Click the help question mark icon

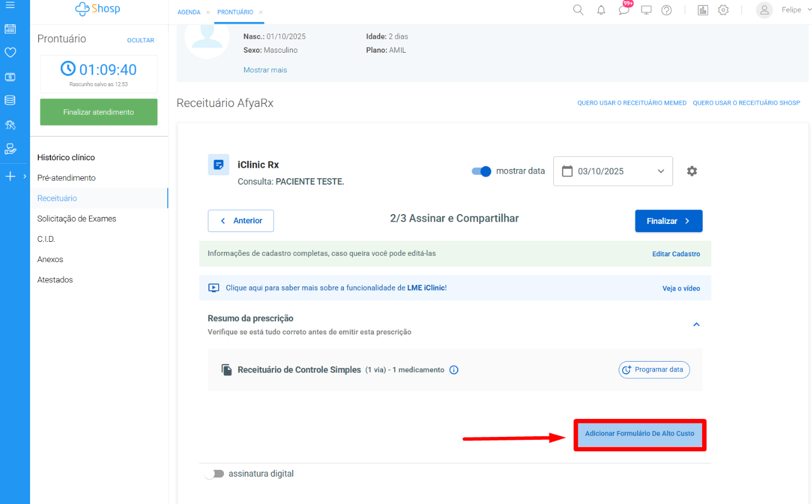point(667,10)
